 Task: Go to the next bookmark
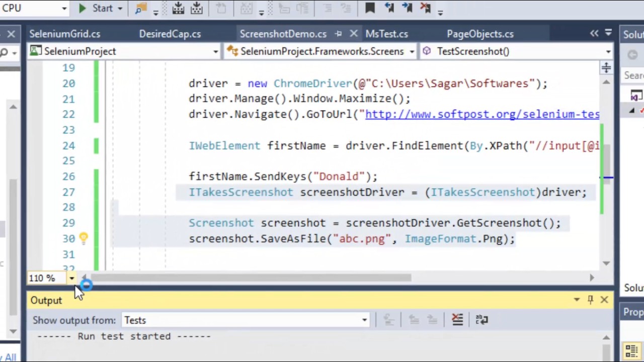(x=407, y=8)
